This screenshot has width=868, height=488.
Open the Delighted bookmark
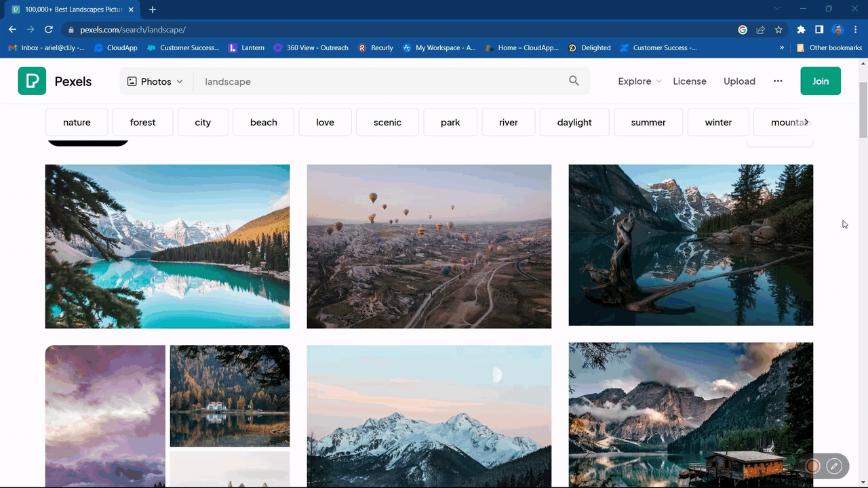[x=589, y=47]
